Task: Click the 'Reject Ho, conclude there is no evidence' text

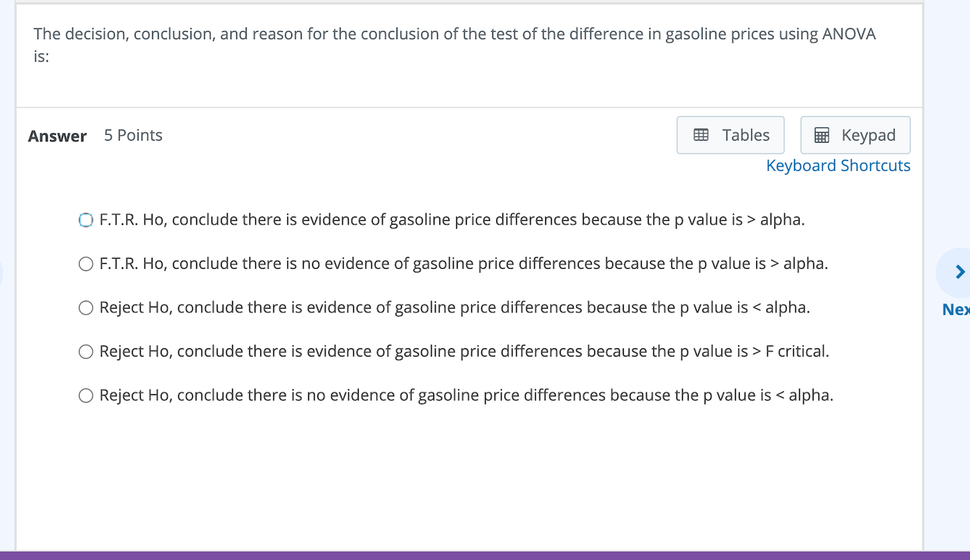Action: coord(466,395)
